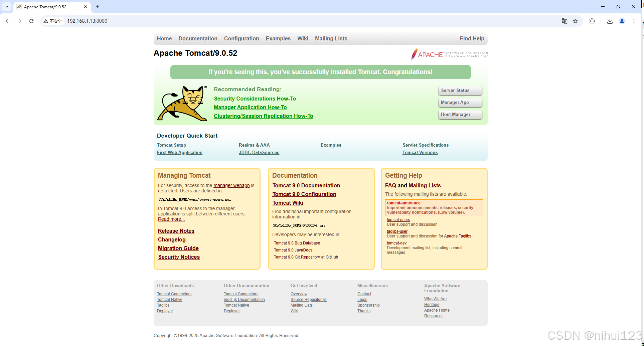Open mod_jk Documentation footer link
The width and height of the screenshot is (644, 346).
pos(244,300)
